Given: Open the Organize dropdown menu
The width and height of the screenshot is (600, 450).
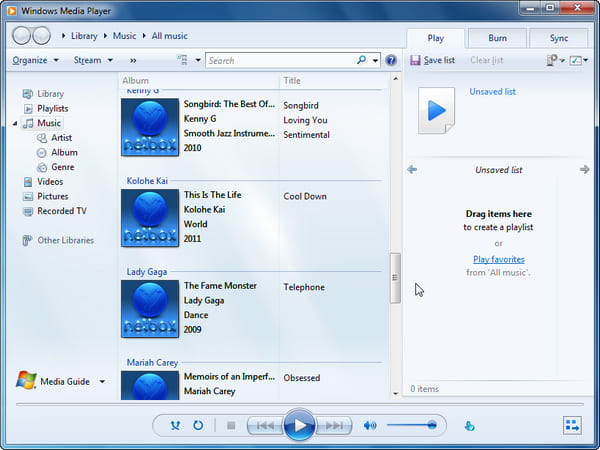Looking at the screenshot, I should 35,60.
